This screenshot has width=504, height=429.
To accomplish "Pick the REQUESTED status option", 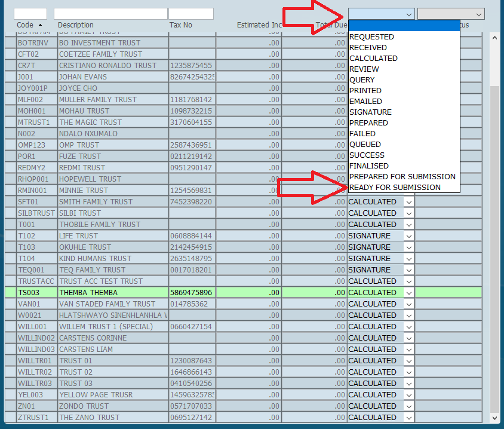I will tap(371, 37).
